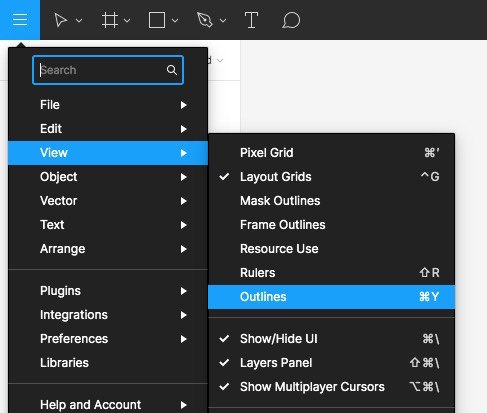
Task: Click dropdown chevron behind menu top
Action: coord(220,61)
